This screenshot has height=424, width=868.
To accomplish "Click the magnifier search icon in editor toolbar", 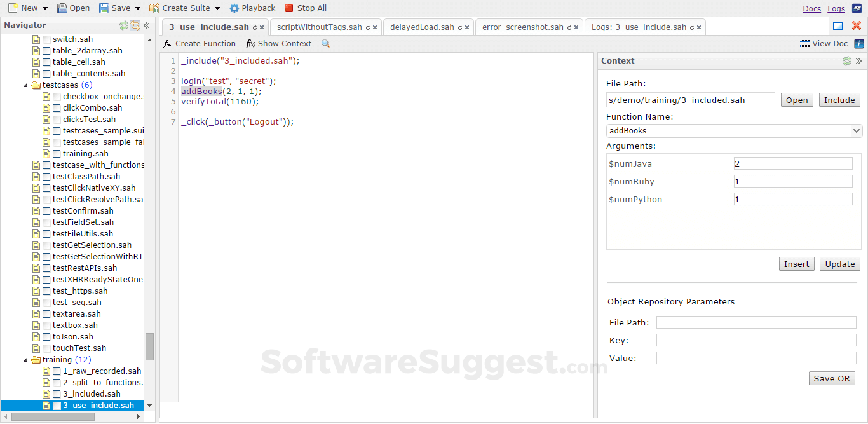I will (326, 44).
